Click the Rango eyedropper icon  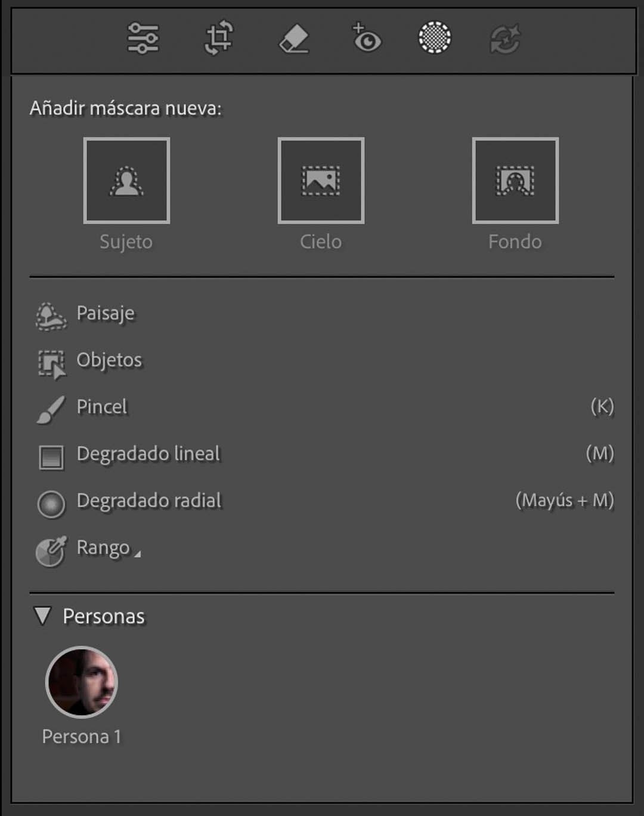pyautogui.click(x=51, y=551)
